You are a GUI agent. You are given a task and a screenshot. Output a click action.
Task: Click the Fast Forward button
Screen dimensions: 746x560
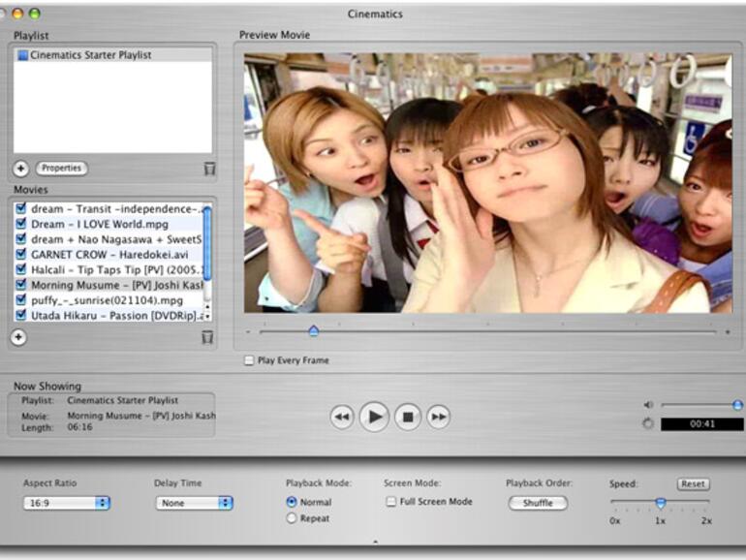pyautogui.click(x=439, y=417)
